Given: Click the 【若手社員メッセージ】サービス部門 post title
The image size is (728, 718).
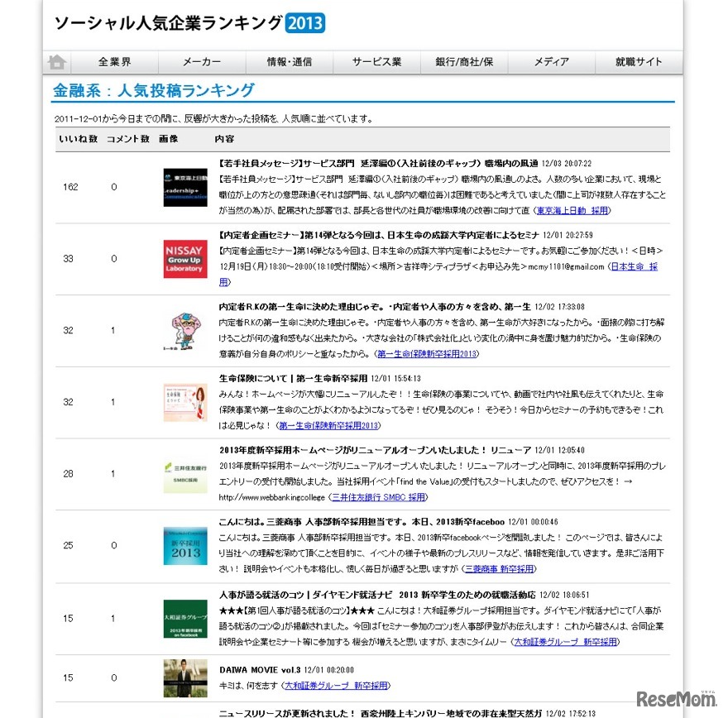Looking at the screenshot, I should click(x=378, y=164).
